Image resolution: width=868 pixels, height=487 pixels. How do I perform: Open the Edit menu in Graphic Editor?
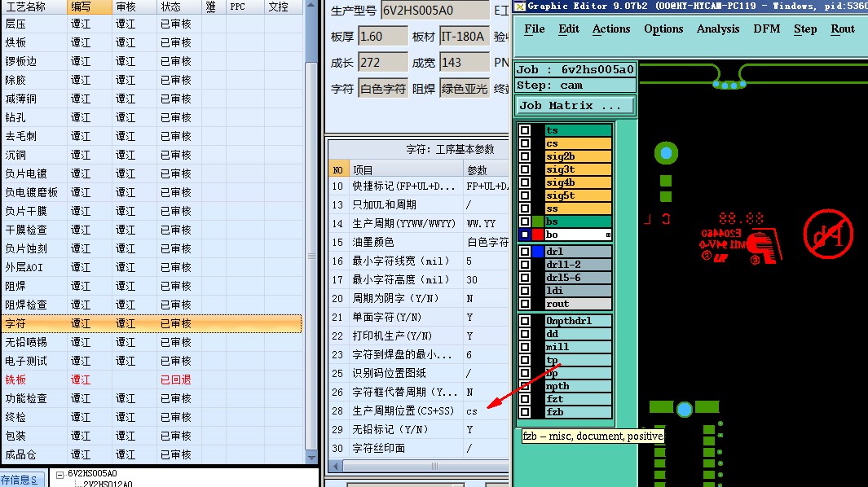click(569, 29)
